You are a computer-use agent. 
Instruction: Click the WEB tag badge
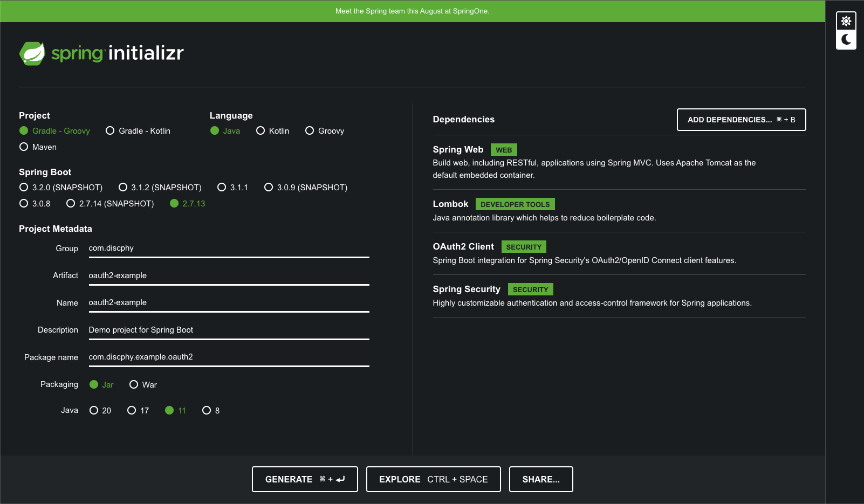pos(504,150)
